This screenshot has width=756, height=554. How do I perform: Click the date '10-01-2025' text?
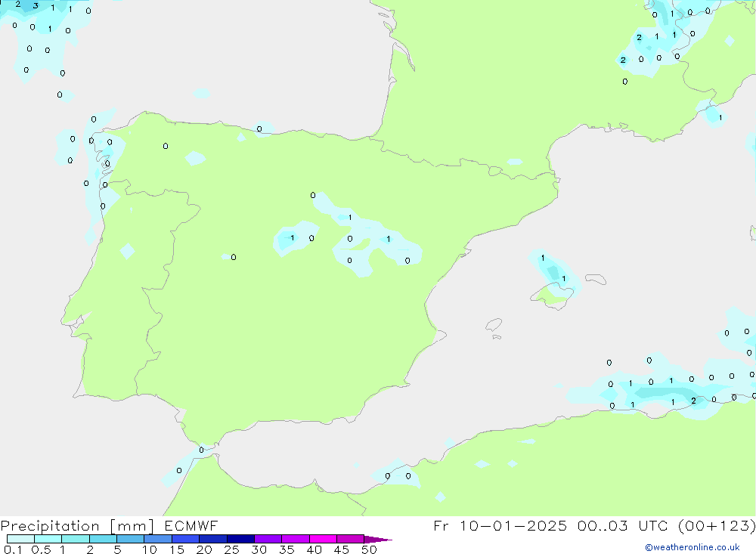click(513, 525)
